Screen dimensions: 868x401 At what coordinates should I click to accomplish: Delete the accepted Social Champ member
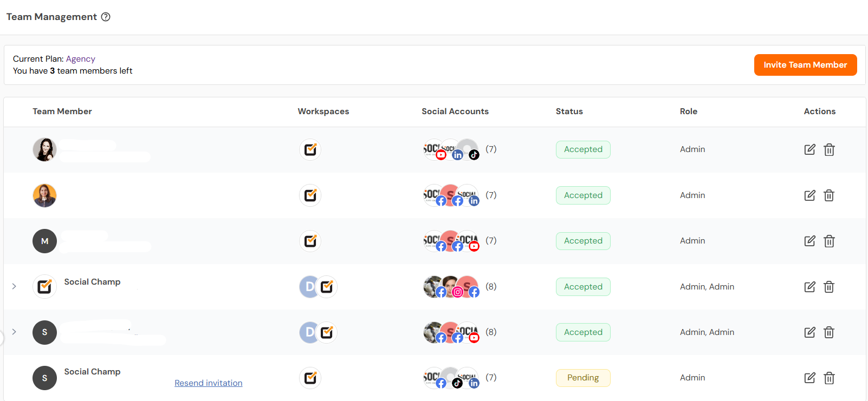click(829, 287)
